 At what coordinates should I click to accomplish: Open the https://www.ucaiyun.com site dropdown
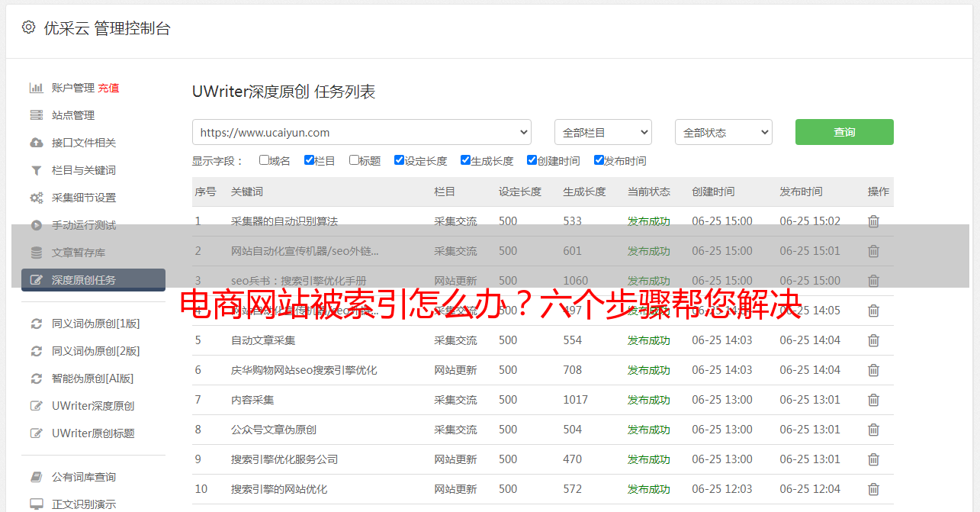click(361, 132)
